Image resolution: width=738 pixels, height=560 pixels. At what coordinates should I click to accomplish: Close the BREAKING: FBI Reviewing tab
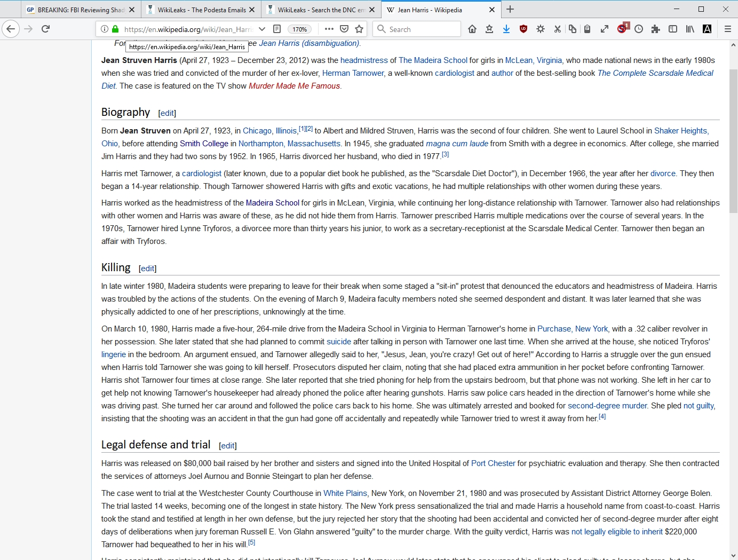pos(132,10)
